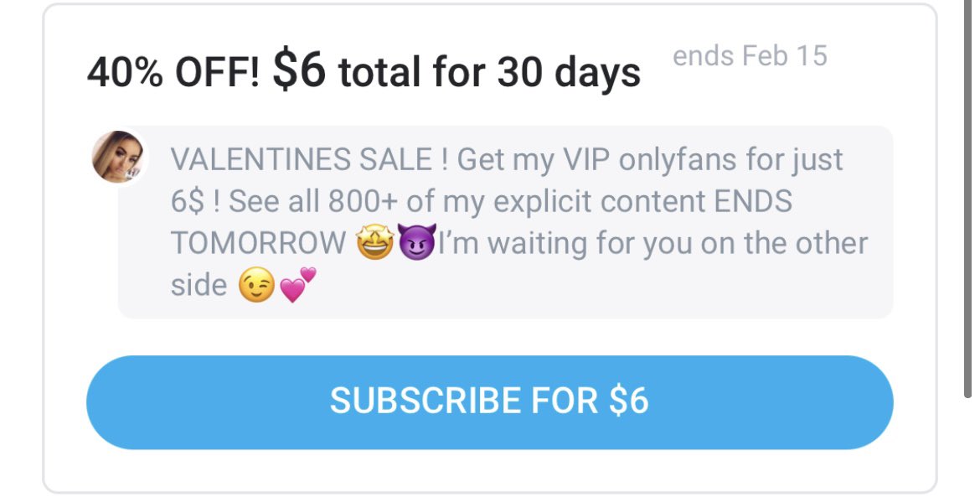Image resolution: width=980 pixels, height=497 pixels.
Task: Select the 'ends Feb 15' expiry label
Action: pos(750,55)
